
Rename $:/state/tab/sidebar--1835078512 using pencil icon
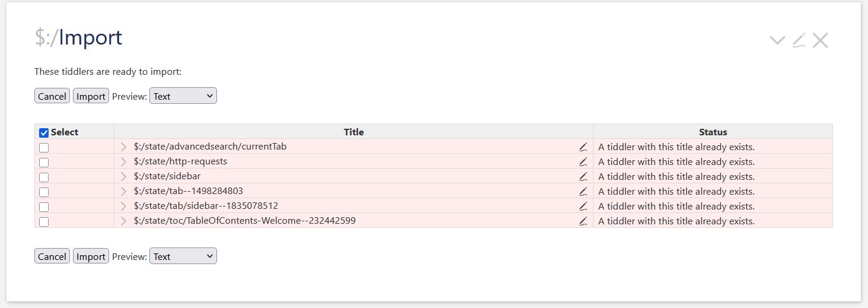coord(583,207)
